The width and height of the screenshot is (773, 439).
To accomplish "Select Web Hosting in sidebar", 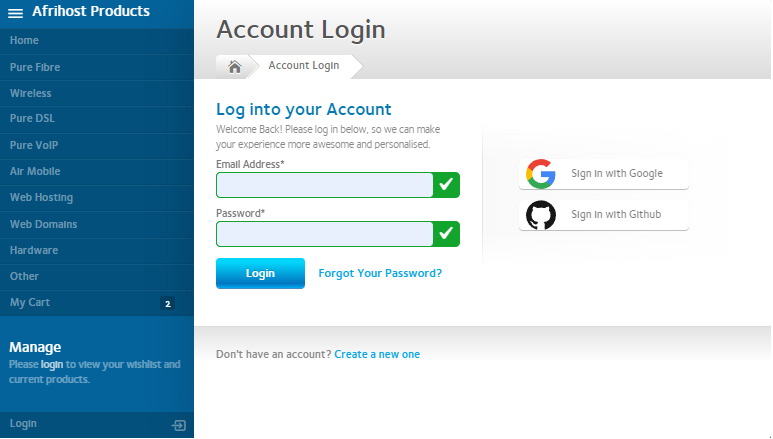I will (41, 198).
